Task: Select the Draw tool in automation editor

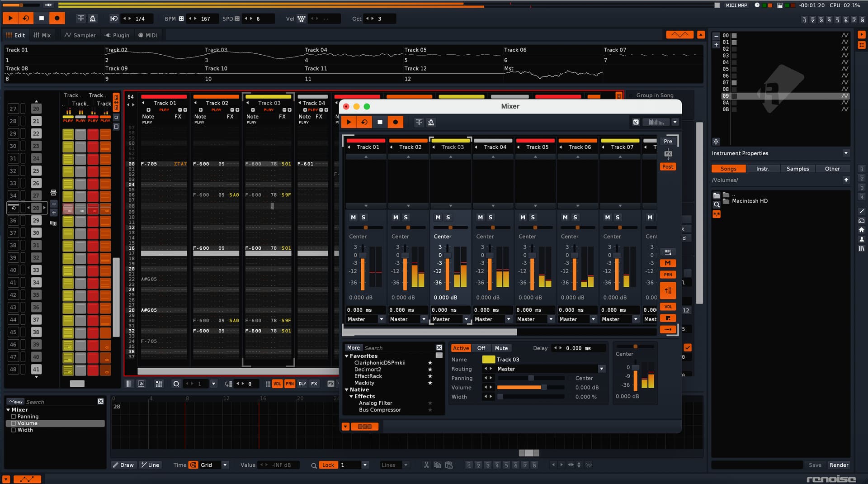Action: pyautogui.click(x=124, y=465)
